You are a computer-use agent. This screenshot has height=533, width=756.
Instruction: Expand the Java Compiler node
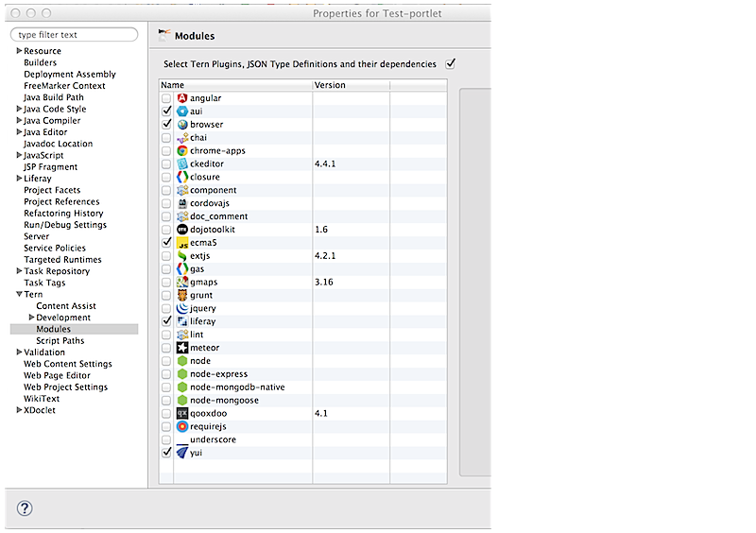(19, 120)
